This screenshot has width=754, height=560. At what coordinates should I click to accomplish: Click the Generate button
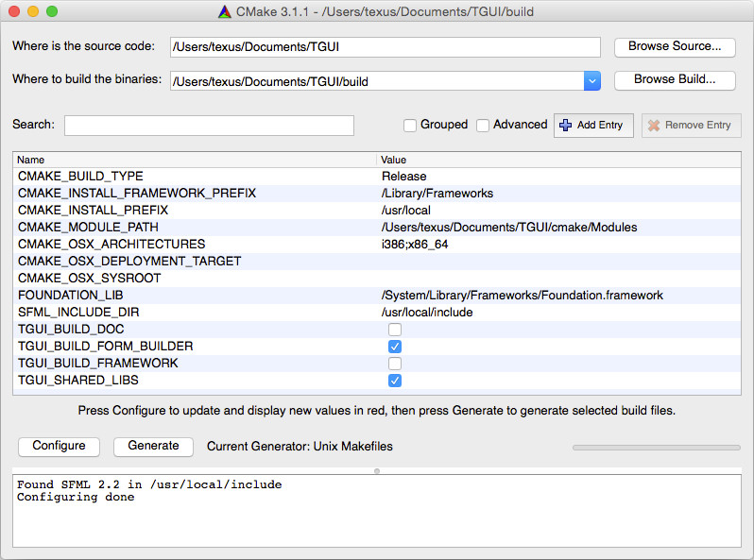click(153, 446)
